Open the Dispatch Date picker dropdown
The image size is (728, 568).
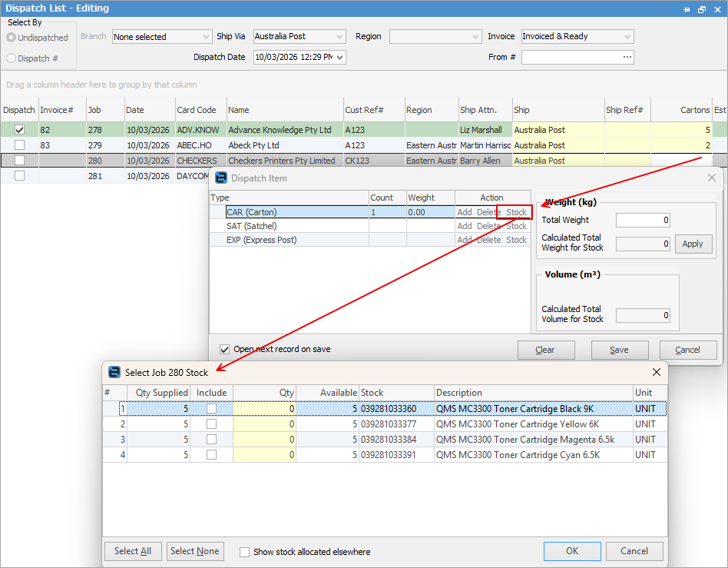click(340, 57)
